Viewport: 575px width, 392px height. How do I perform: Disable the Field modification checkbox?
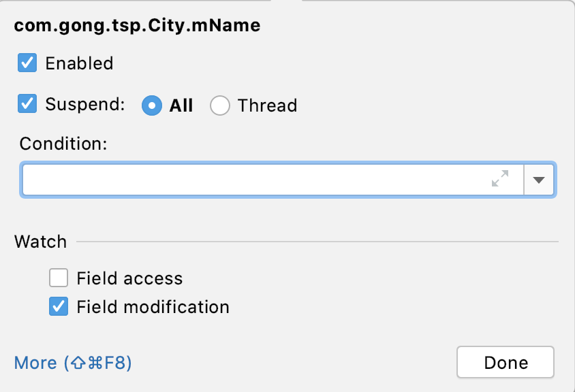click(59, 306)
